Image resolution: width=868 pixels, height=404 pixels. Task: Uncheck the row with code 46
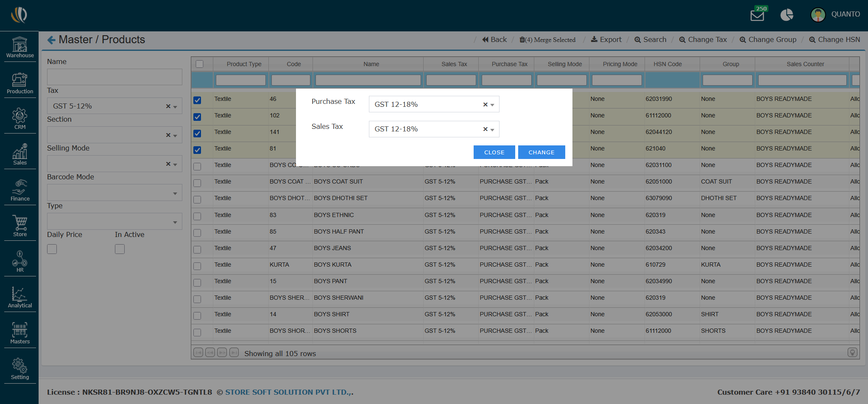click(x=197, y=100)
